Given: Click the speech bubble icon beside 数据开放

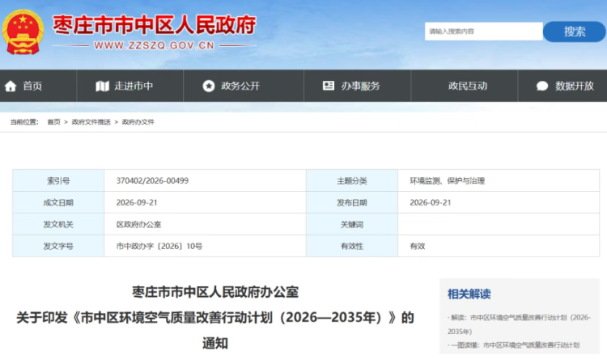Looking at the screenshot, I should point(542,86).
